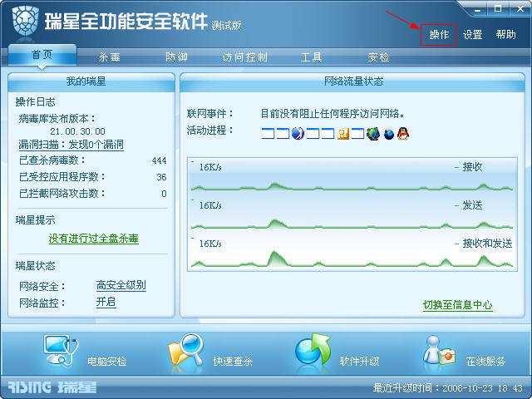This screenshot has width=532, height=399.
Task: Switch to the 工具 tab
Action: click(311, 57)
